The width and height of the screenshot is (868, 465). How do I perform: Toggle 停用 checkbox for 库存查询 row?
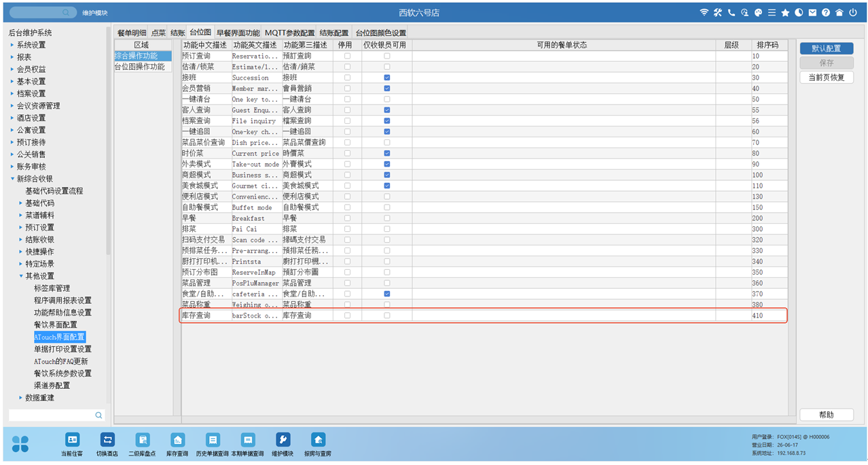pyautogui.click(x=348, y=315)
